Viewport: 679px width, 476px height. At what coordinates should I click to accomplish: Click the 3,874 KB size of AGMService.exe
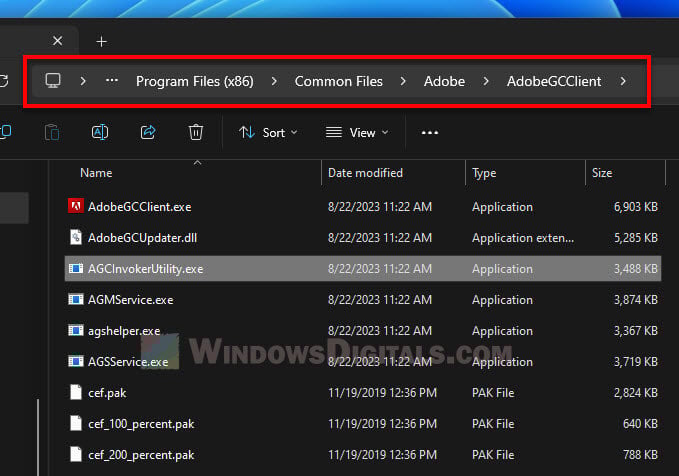click(636, 300)
